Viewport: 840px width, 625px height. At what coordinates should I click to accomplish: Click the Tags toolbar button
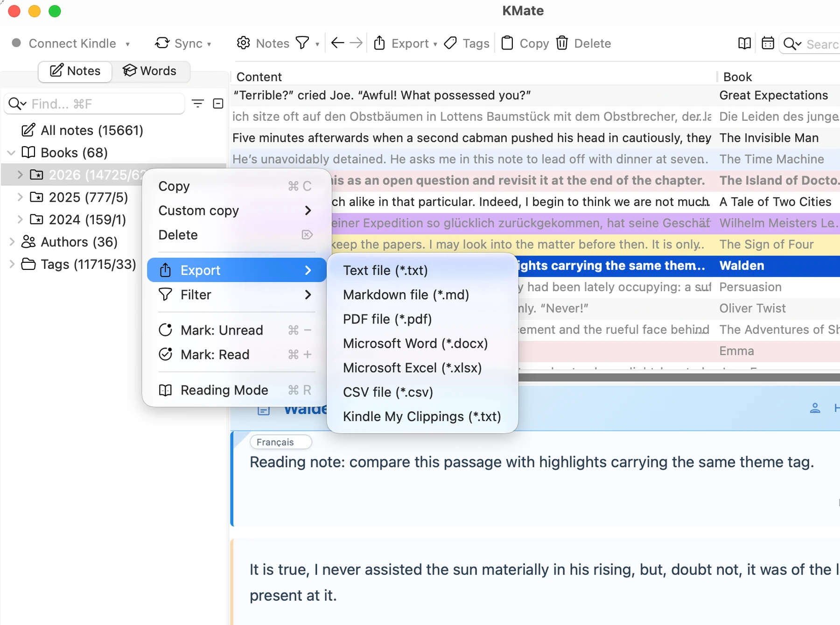(467, 43)
